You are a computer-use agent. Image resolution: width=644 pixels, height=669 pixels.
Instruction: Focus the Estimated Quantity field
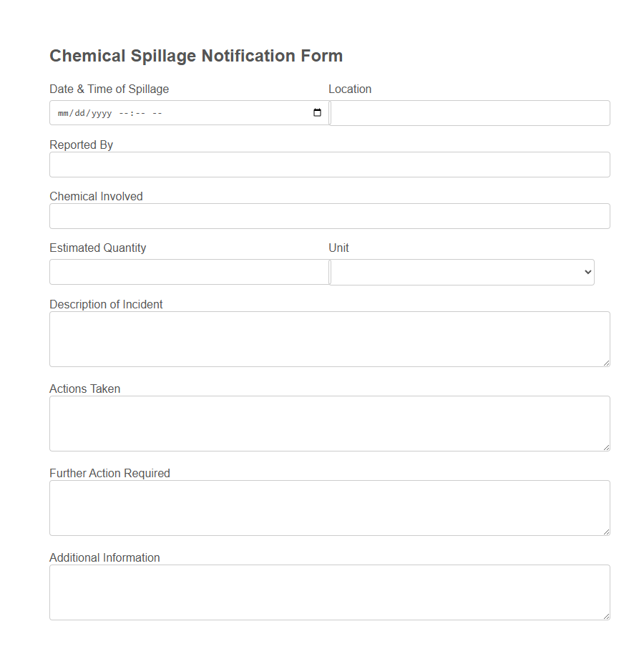pos(189,272)
